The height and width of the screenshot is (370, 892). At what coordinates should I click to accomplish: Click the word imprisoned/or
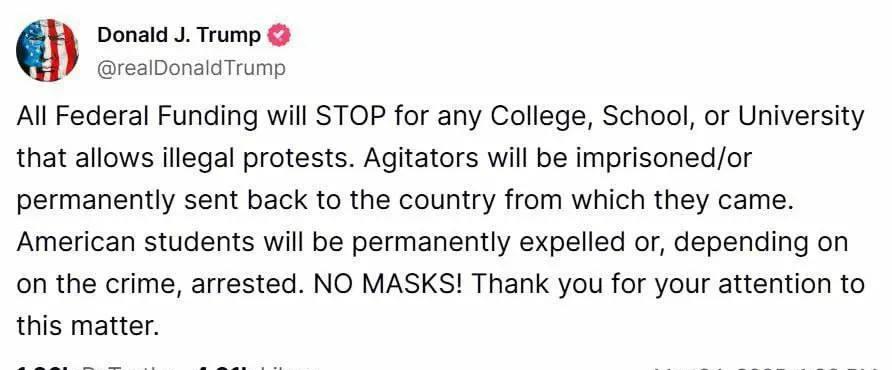659,160
